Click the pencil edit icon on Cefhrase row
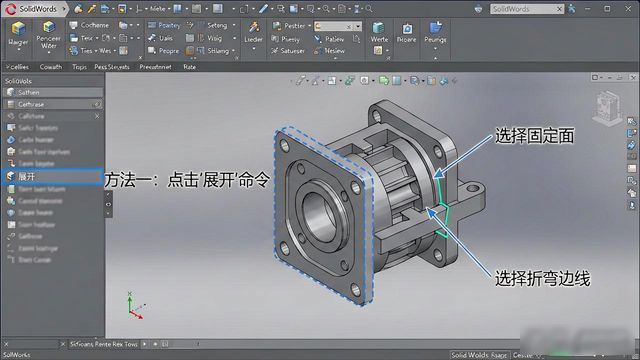Image resolution: width=640 pixels, height=360 pixels. tap(97, 104)
